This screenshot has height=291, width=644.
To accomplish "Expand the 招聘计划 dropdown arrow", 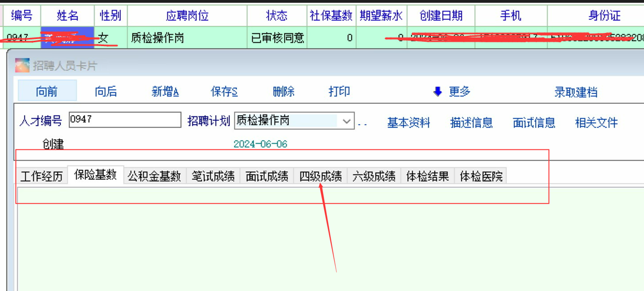I will (347, 121).
